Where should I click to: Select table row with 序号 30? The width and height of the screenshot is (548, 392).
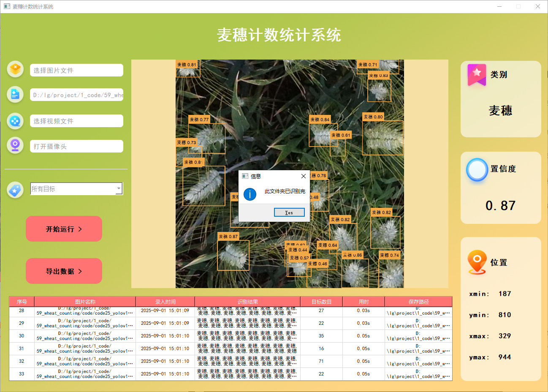231,336
